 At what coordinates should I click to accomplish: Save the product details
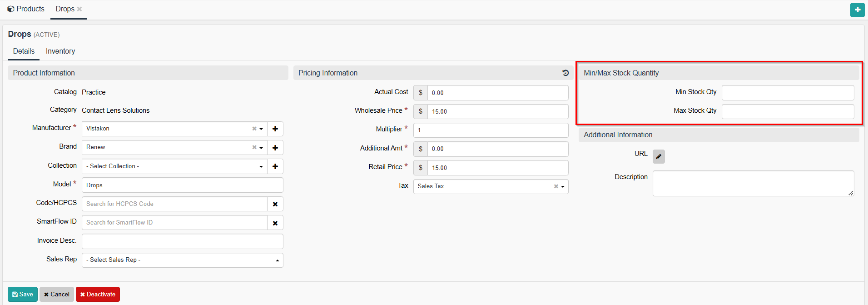tap(23, 294)
